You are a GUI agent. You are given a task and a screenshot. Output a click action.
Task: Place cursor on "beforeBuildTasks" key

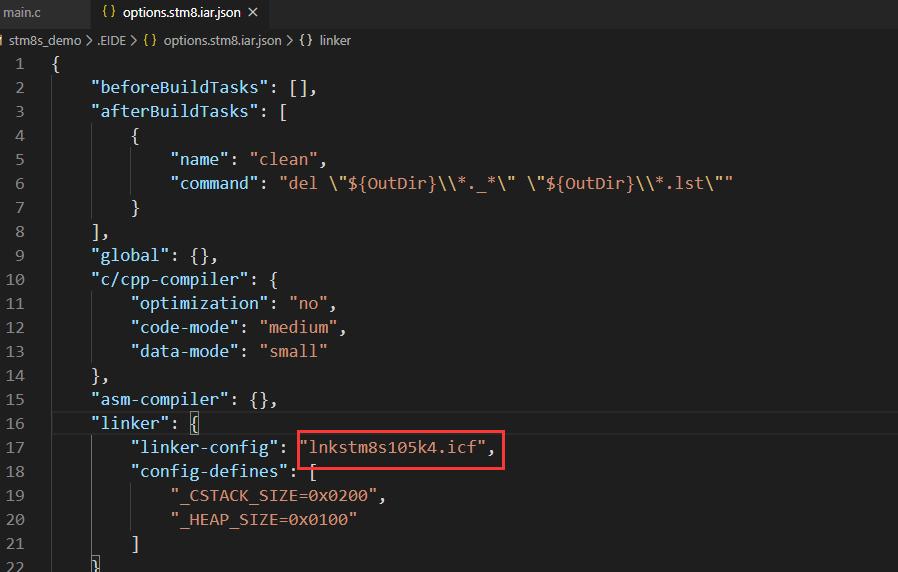[180, 87]
